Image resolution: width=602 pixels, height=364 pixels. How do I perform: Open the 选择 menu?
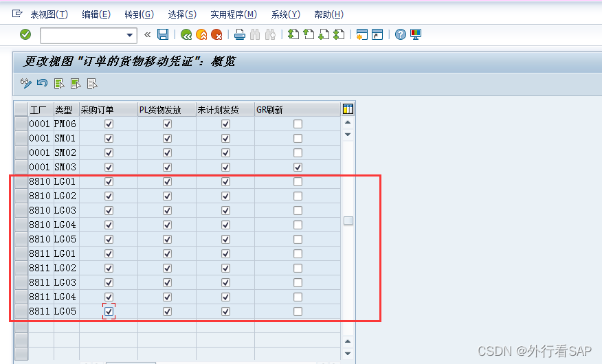[182, 14]
